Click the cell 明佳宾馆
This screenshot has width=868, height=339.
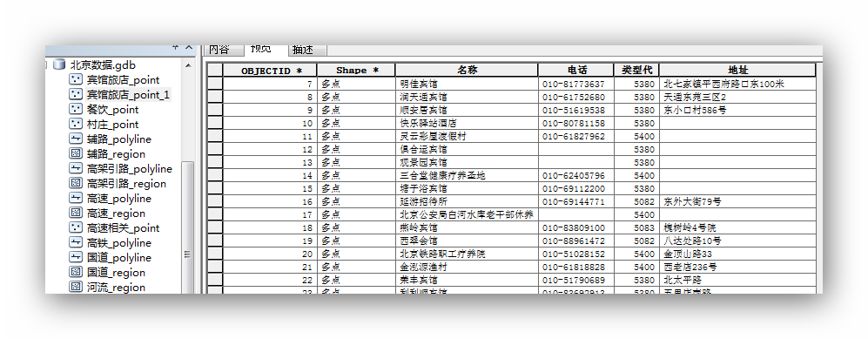pos(467,85)
